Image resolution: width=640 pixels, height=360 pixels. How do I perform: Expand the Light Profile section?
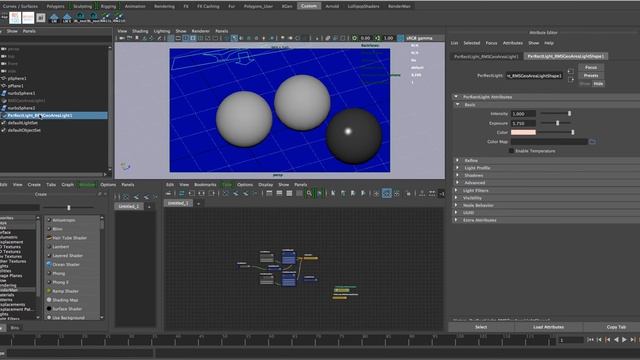tap(457, 168)
